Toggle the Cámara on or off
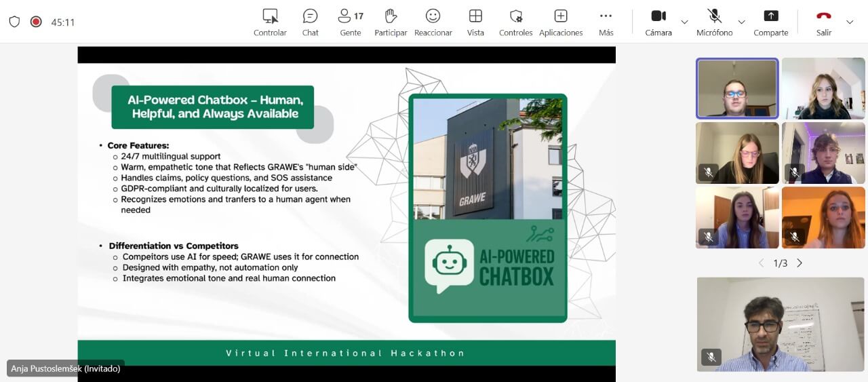Viewport: 868px width, 382px height. (x=658, y=22)
